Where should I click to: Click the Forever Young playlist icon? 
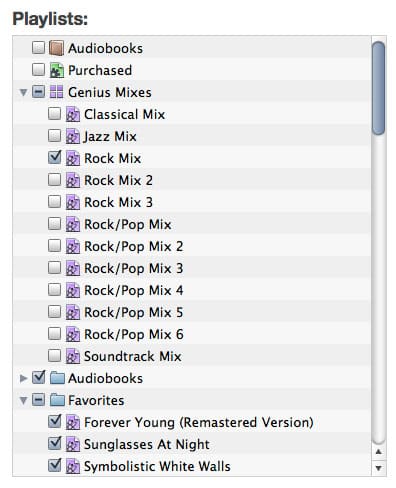click(72, 422)
